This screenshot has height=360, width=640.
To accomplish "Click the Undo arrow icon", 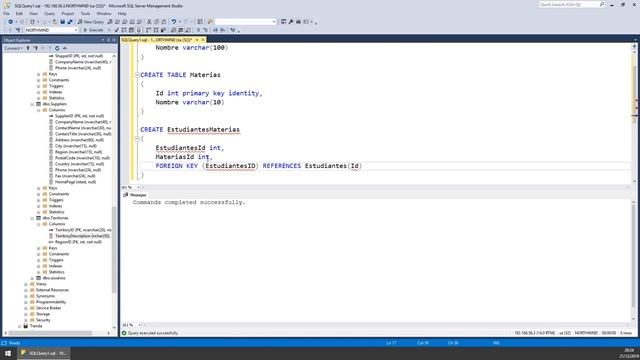I will pos(174,22).
